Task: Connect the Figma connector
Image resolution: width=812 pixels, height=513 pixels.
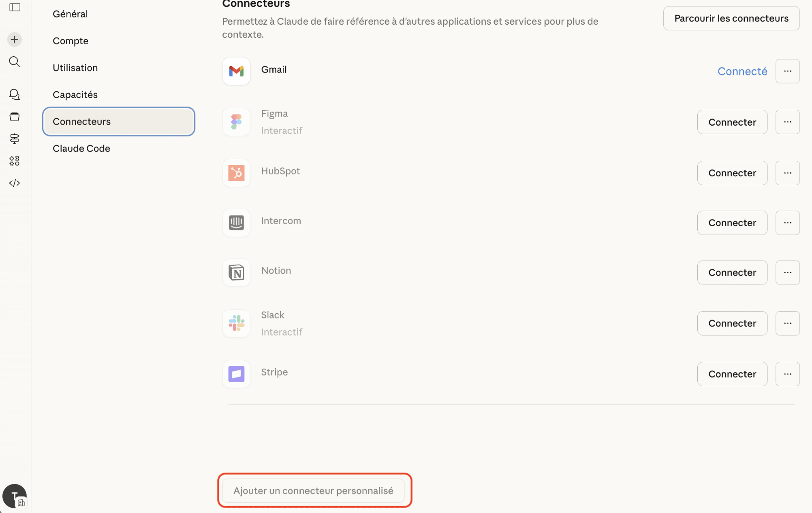Action: [x=732, y=122]
